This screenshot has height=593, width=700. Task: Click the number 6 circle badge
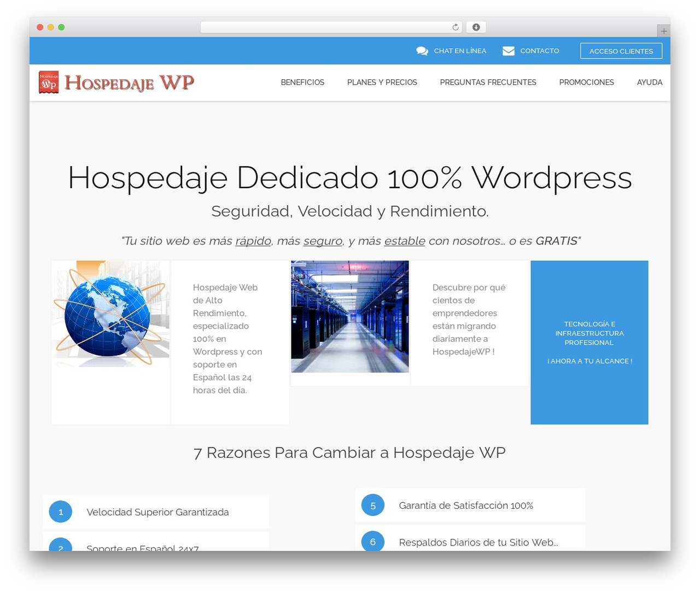[373, 542]
